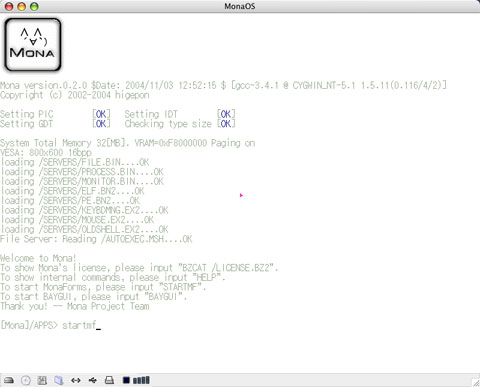Viewport: 480px width, 387px height.
Task: Click 'loading /SERVERS/FILE.BIN' line
Action: [75, 162]
